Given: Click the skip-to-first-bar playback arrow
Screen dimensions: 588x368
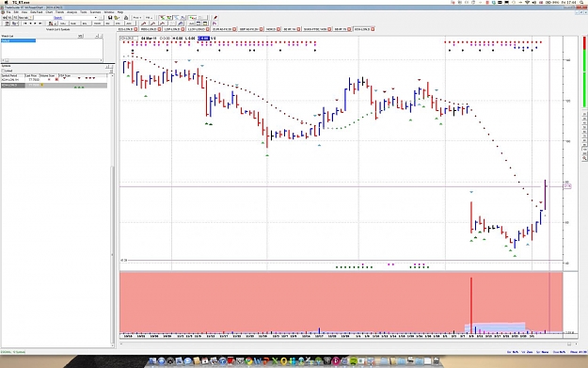Looking at the screenshot, I should point(25,24).
